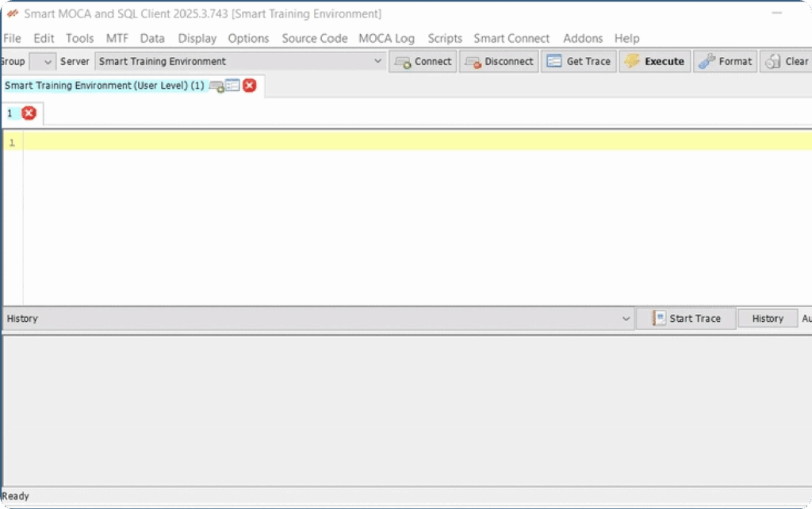The image size is (812, 509).
Task: Click the Smart MOCA app logo icon
Action: pyautogui.click(x=13, y=13)
